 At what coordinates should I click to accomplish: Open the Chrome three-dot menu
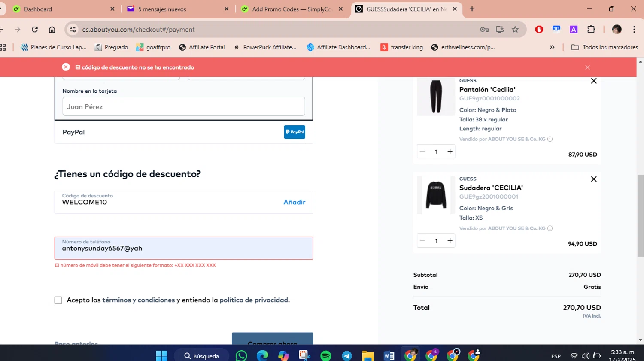click(x=634, y=30)
